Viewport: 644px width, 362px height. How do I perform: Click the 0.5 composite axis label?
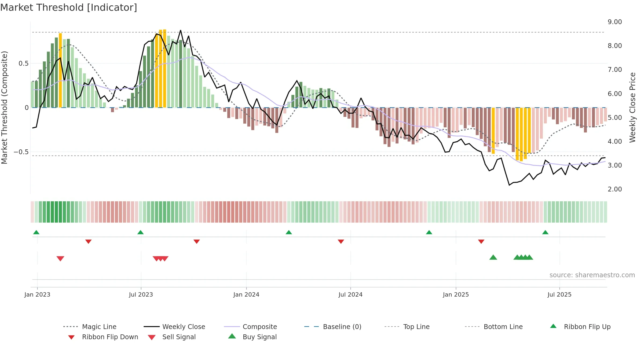(x=24, y=64)
